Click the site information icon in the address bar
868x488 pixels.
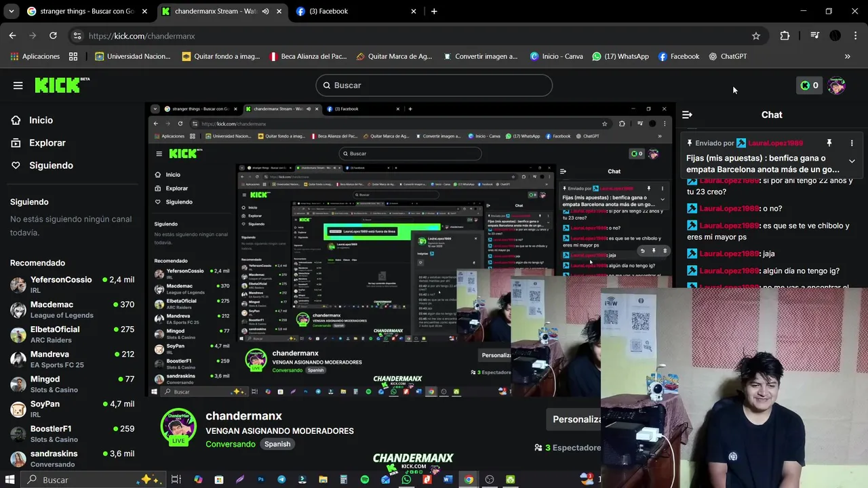(77, 36)
